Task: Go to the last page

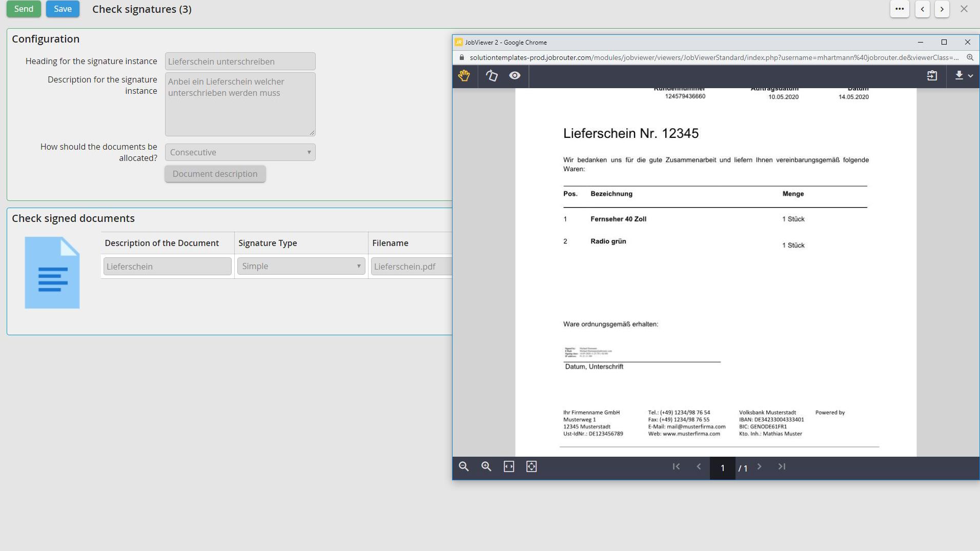Action: tap(782, 466)
